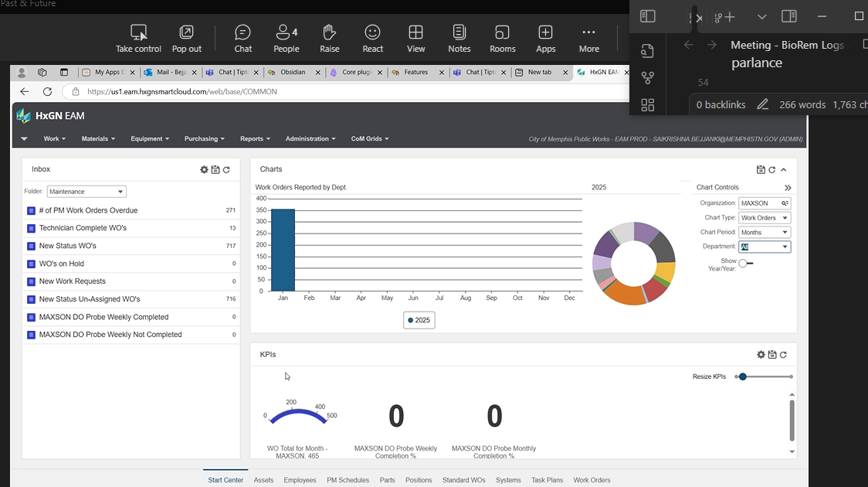Switch to the PM Schedules tab

[348, 480]
